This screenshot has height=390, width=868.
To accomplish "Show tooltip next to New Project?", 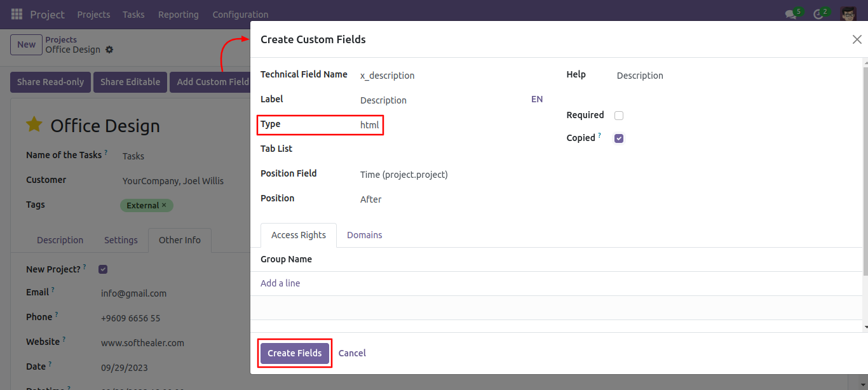I will [x=85, y=267].
